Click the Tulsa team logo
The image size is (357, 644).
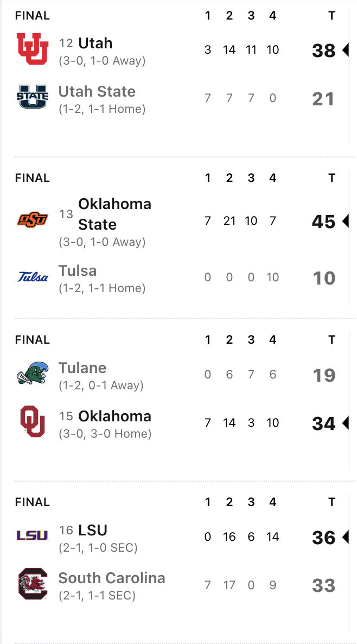pos(32,277)
